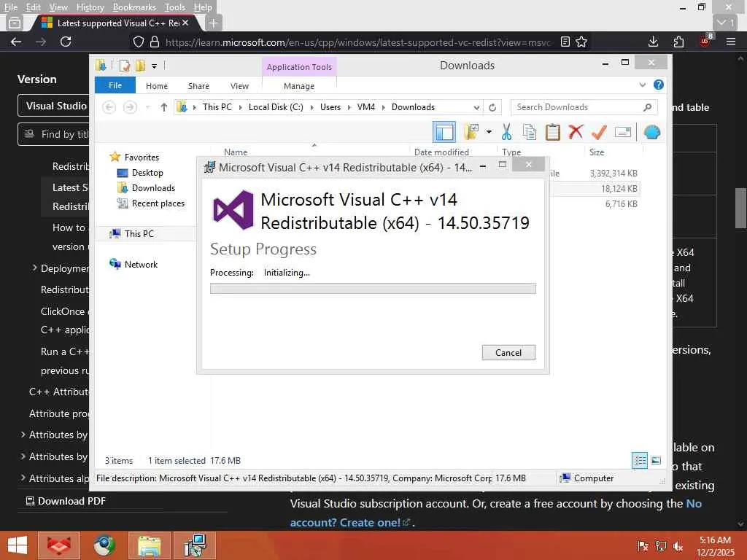Click new folder icon in title bar
Screen dimensions: 747x560
[x=140, y=66]
